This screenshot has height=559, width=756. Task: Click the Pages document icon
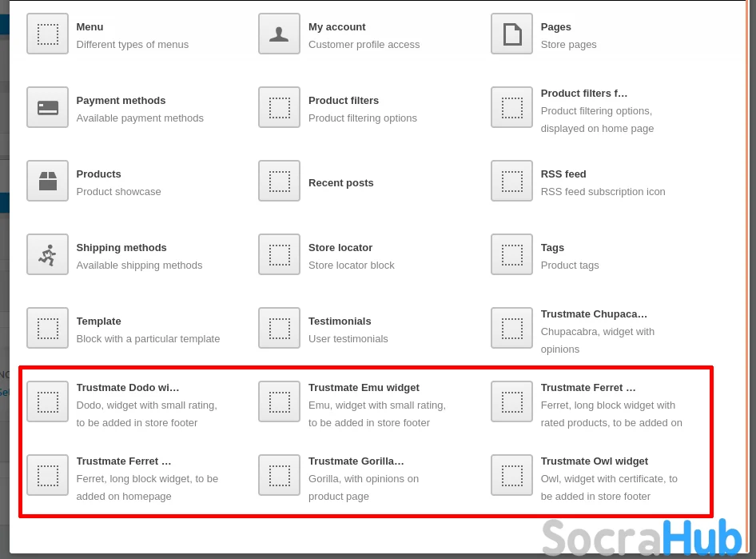point(511,34)
